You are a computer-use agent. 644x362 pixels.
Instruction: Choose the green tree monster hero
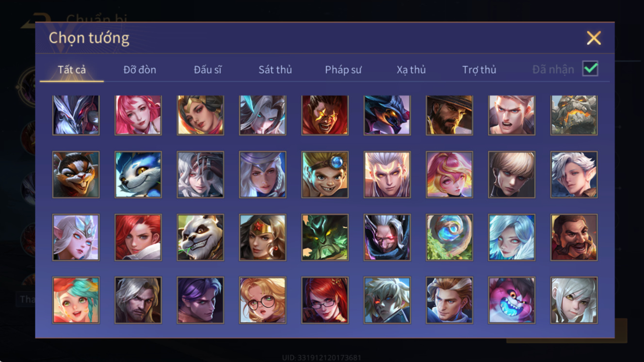[325, 237]
